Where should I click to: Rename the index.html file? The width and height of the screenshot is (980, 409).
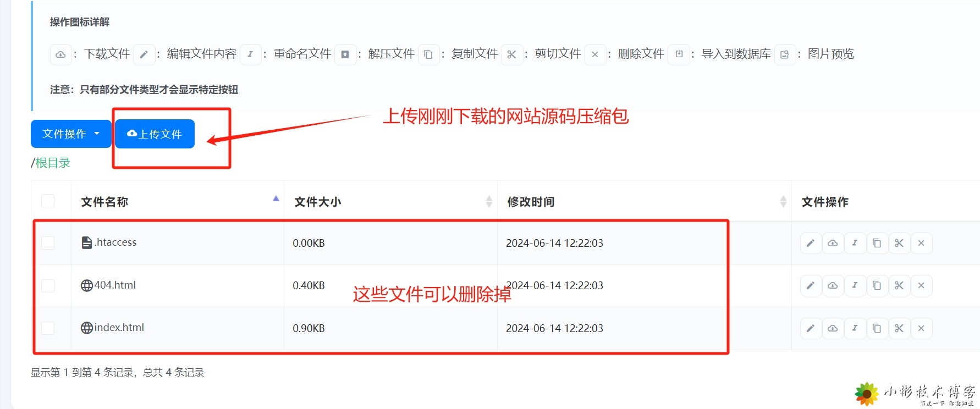point(855,328)
